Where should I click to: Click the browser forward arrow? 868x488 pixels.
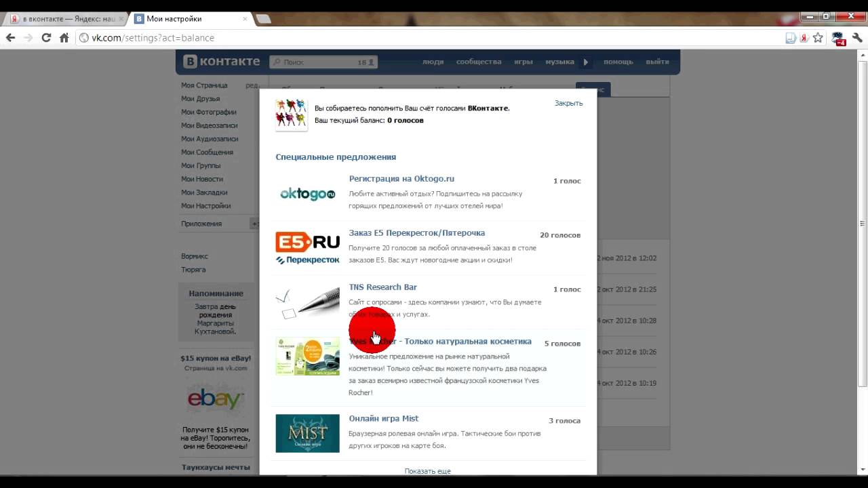(28, 38)
